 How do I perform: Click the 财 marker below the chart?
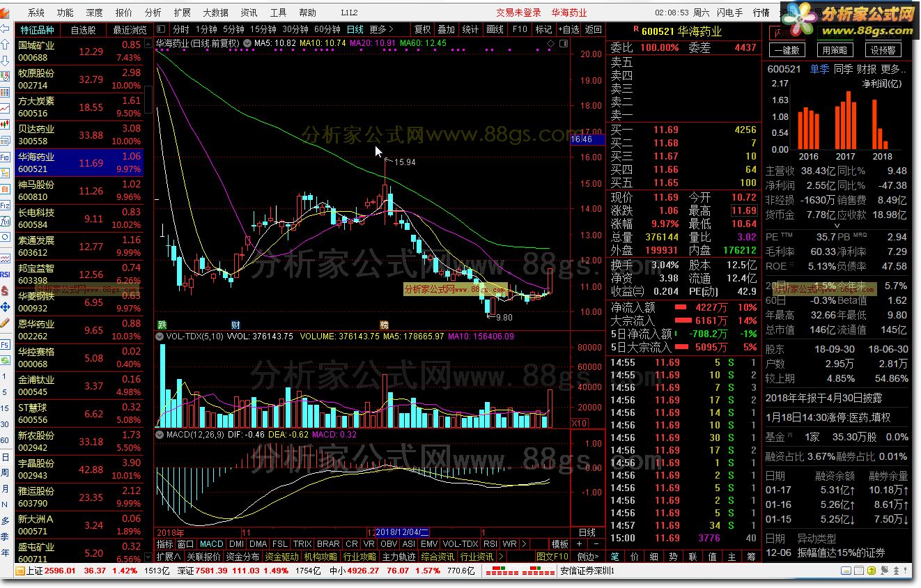pyautogui.click(x=235, y=325)
